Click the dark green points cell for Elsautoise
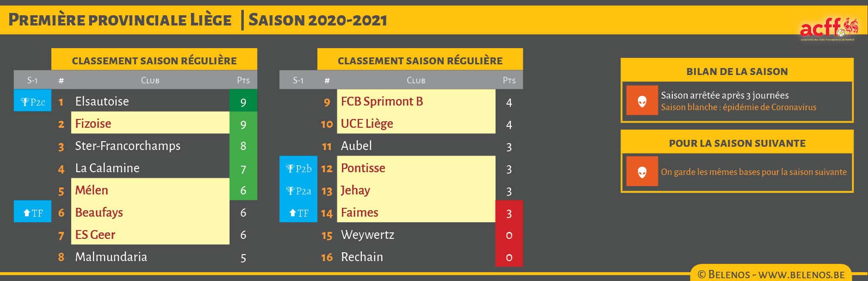 tap(243, 101)
